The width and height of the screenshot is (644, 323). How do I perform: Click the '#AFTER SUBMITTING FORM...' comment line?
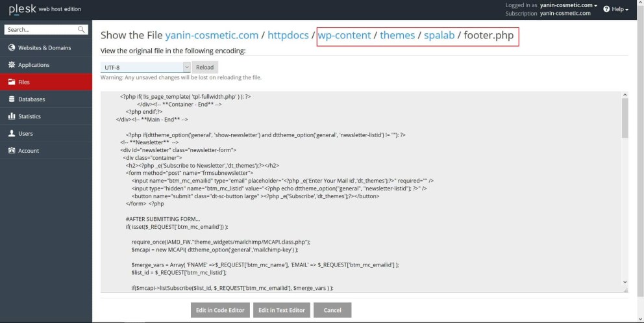[x=163, y=219]
